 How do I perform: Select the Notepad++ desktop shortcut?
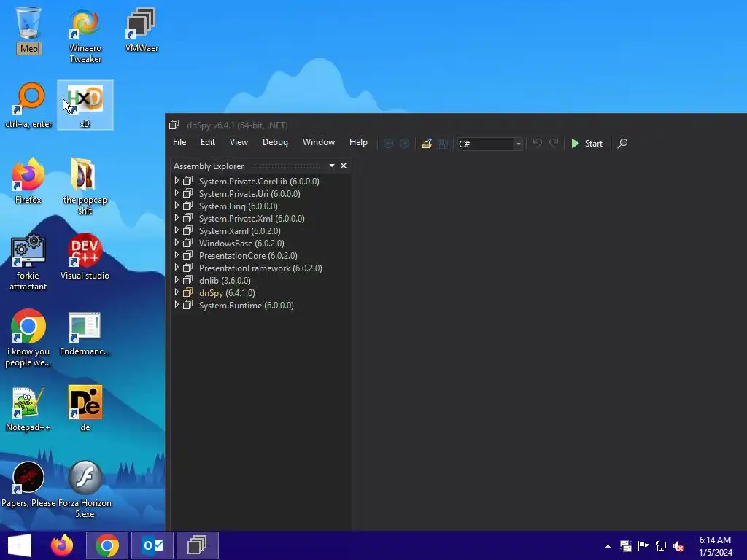(x=28, y=409)
